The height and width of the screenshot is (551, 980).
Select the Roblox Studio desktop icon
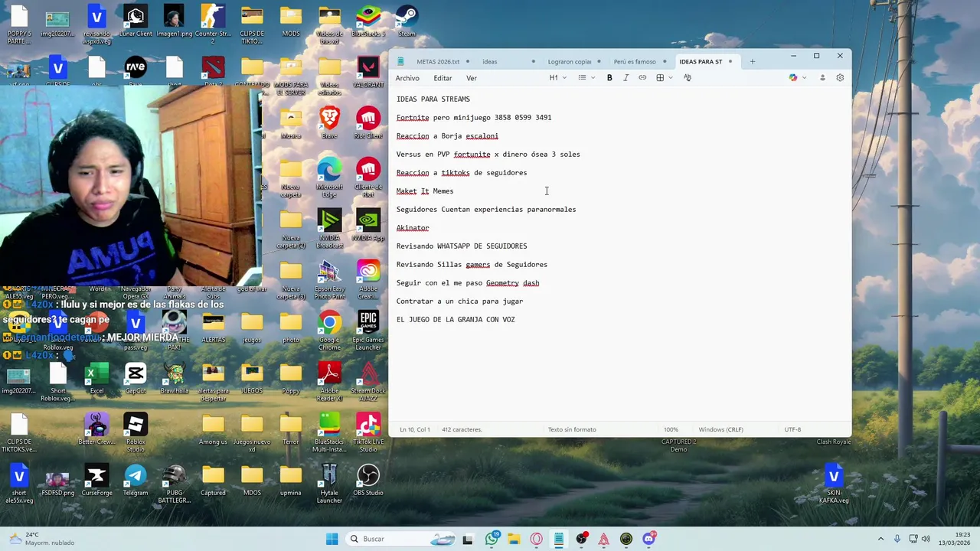pyautogui.click(x=136, y=433)
